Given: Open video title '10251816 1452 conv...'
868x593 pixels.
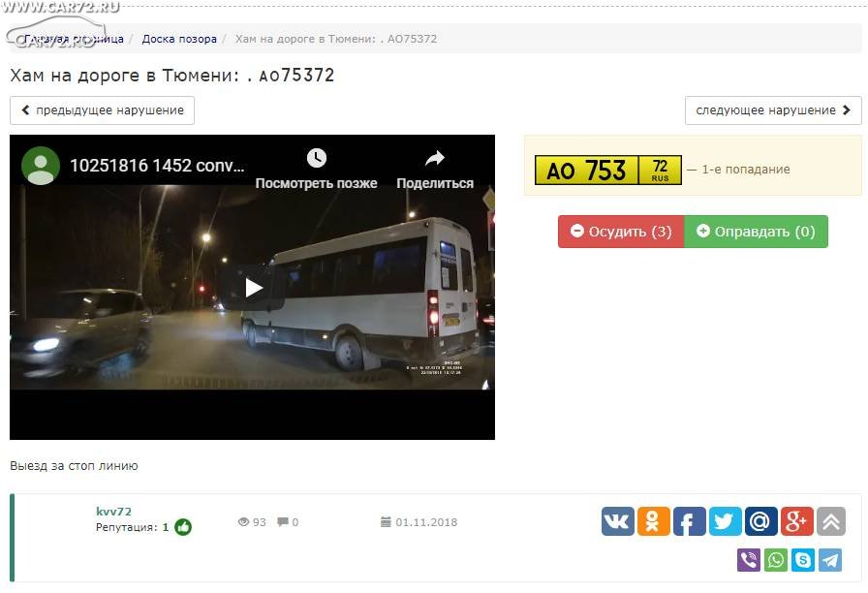Looking at the screenshot, I should click(x=157, y=166).
